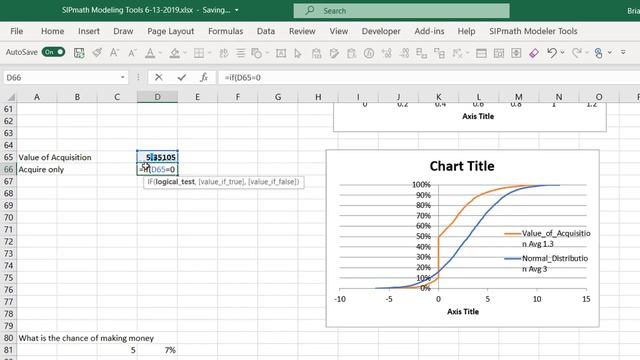Click the formula bar showing =if(D65=0
The image size is (640, 360).
point(429,78)
